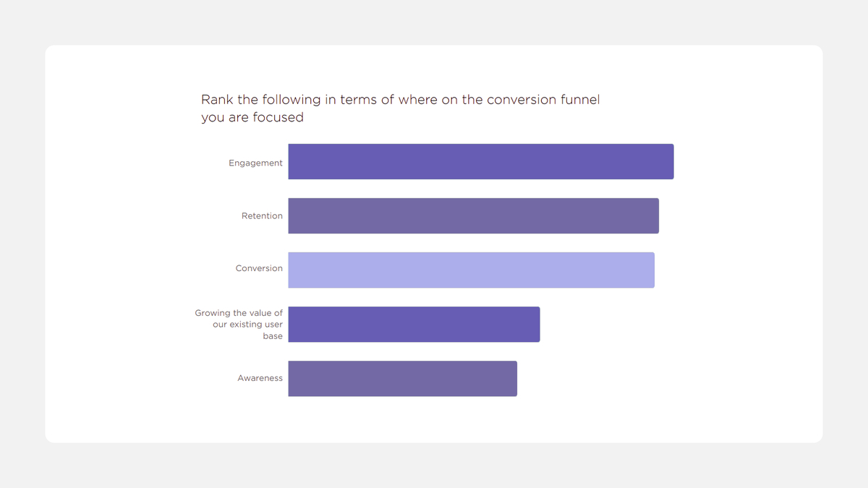Select the Retention axis label
Image resolution: width=868 pixels, height=488 pixels.
(x=262, y=216)
